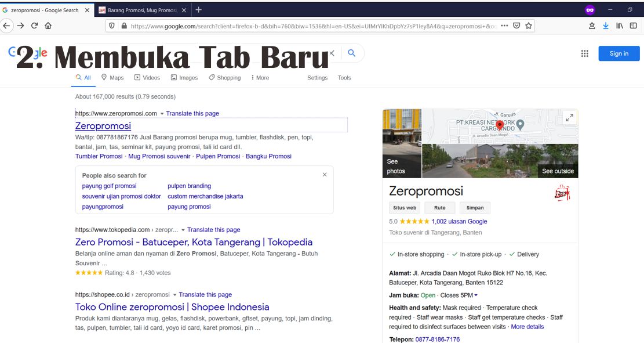Viewport: 644px width, 343px height.
Task: Open search Settings
Action: point(318,77)
